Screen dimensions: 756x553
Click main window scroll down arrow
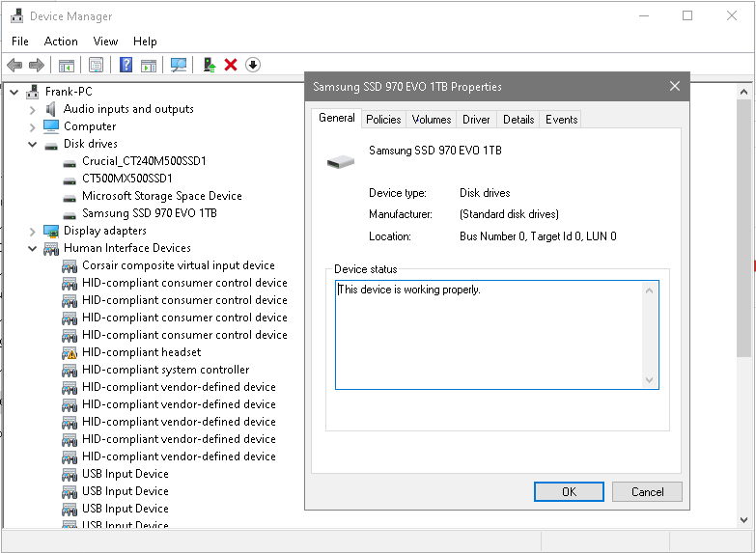point(744,520)
